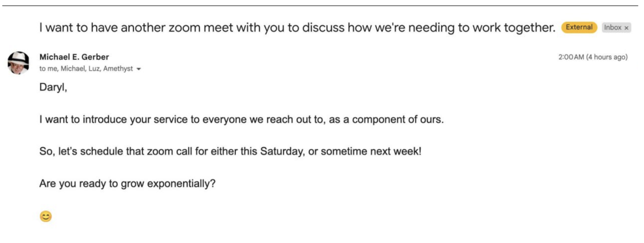The image size is (644, 243).
Task: Click the word "zoom" in the subject
Action: pyautogui.click(x=184, y=28)
